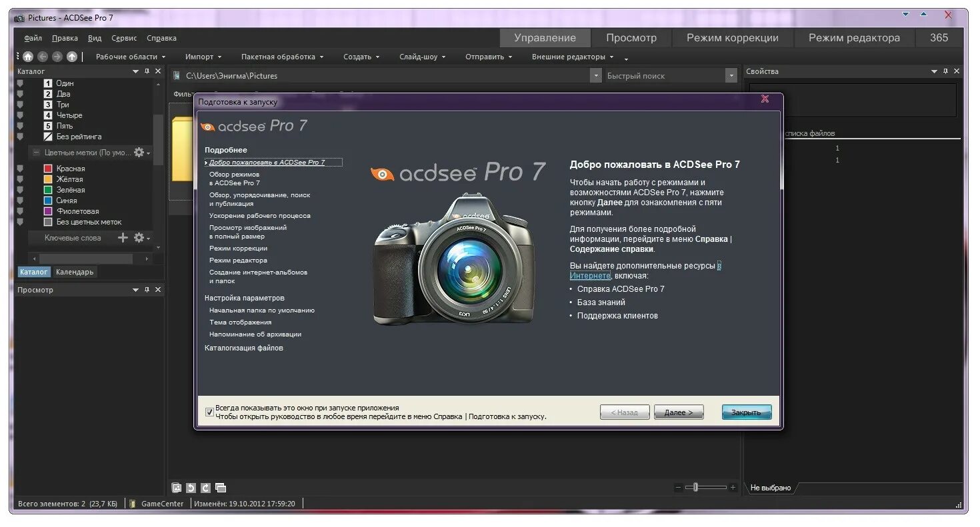Open settings gear for Цветные метки
The height and width of the screenshot is (527, 980).
coord(139,153)
